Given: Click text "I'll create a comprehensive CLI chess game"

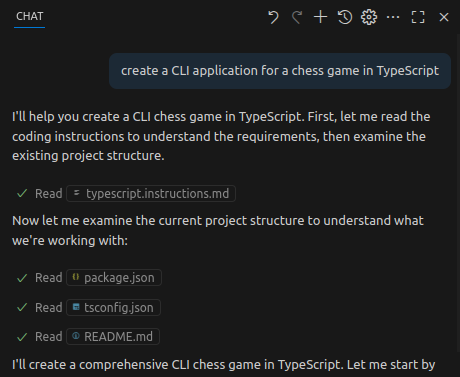Looking at the screenshot, I should (x=177, y=365).
